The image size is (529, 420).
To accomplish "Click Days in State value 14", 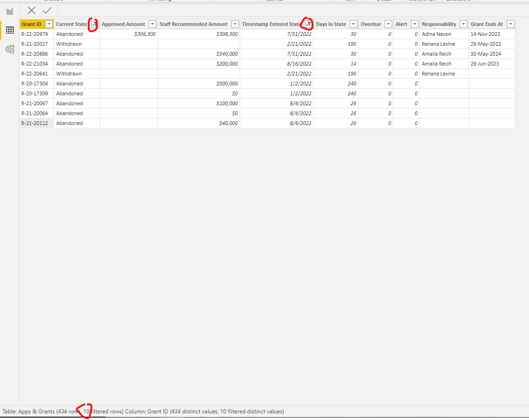I will point(336,64).
